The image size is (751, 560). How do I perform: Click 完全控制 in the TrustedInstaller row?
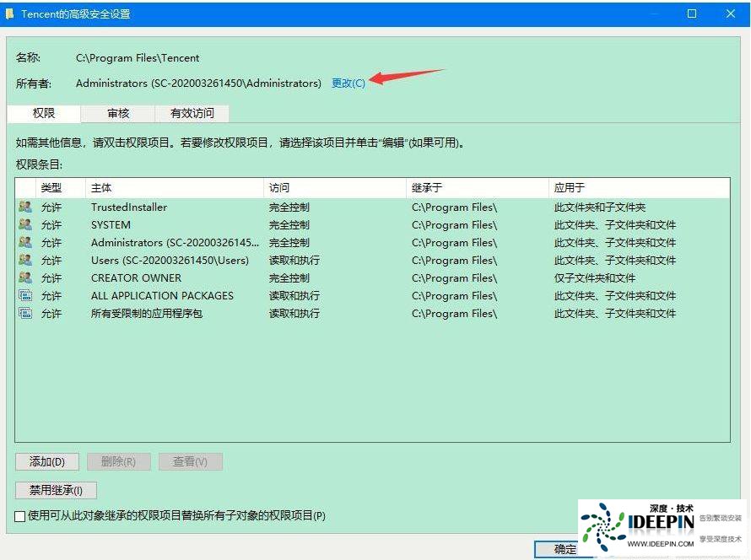(x=289, y=207)
